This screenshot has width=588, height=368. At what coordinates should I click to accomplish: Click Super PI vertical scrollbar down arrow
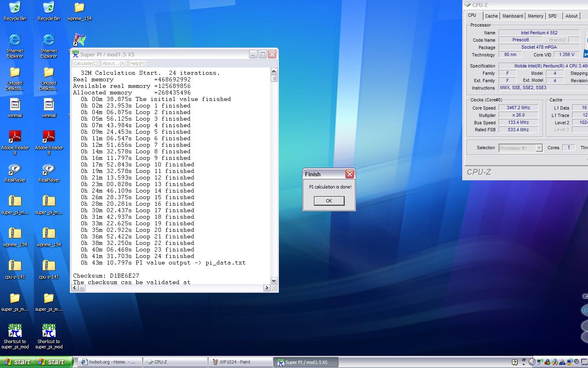pyautogui.click(x=274, y=280)
